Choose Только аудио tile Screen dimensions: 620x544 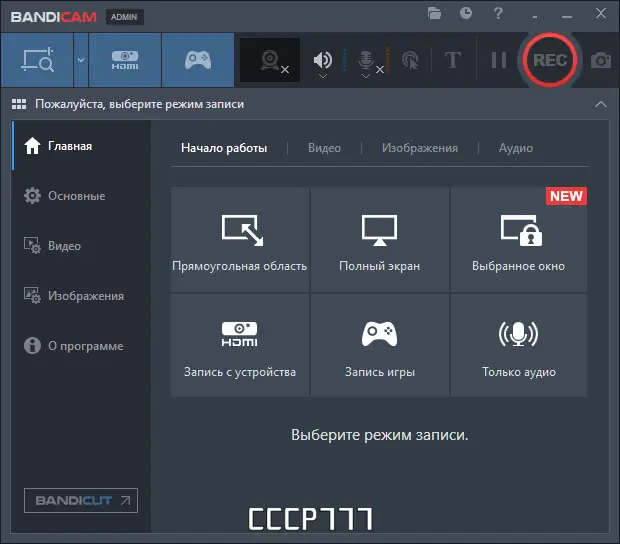pos(519,345)
